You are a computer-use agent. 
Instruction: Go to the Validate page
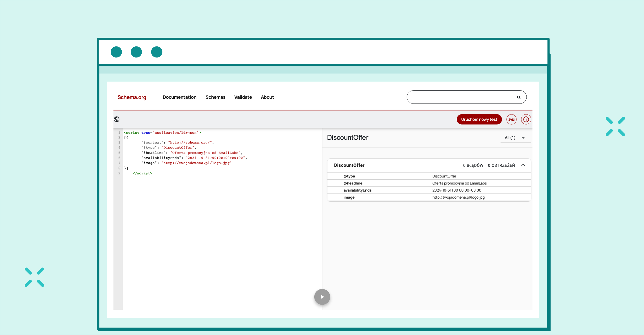tap(243, 97)
